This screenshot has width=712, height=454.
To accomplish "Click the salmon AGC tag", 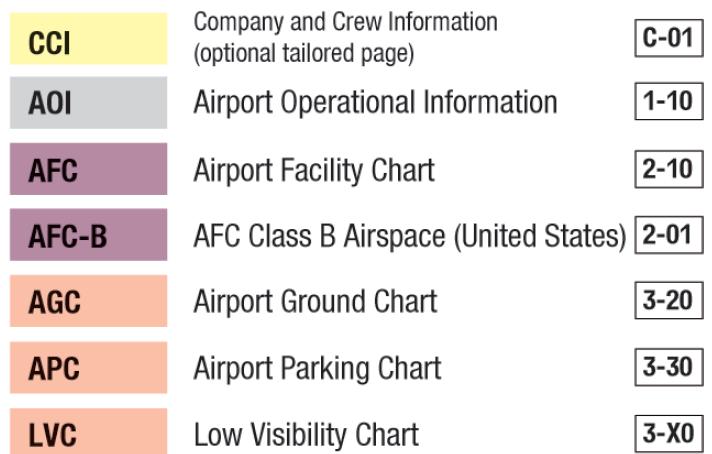I will coord(89,301).
